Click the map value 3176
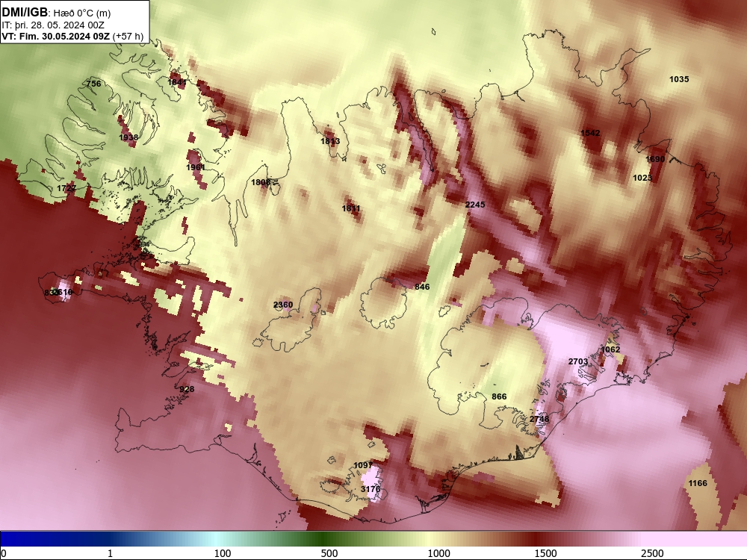 (371, 489)
